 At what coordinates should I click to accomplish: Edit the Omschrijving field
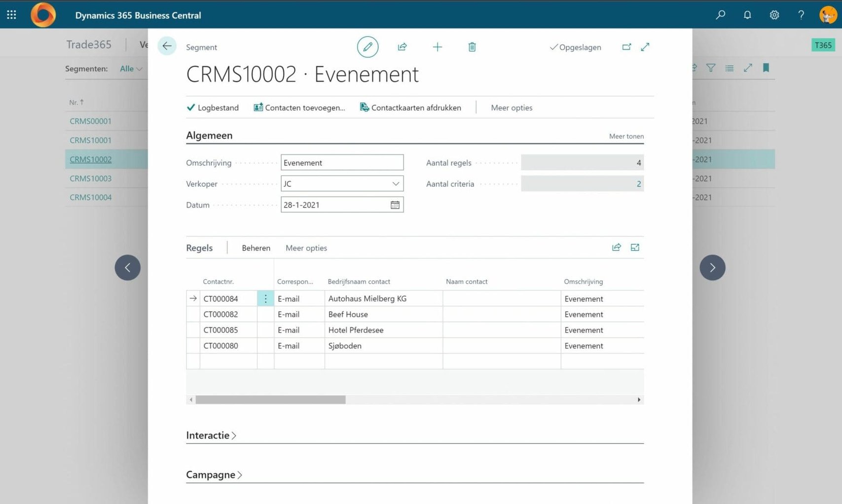tap(342, 163)
